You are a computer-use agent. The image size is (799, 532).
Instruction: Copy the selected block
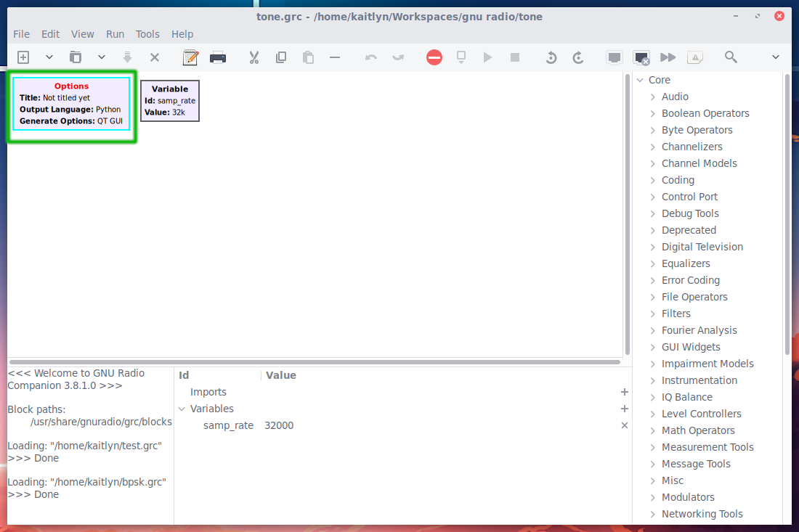(281, 57)
